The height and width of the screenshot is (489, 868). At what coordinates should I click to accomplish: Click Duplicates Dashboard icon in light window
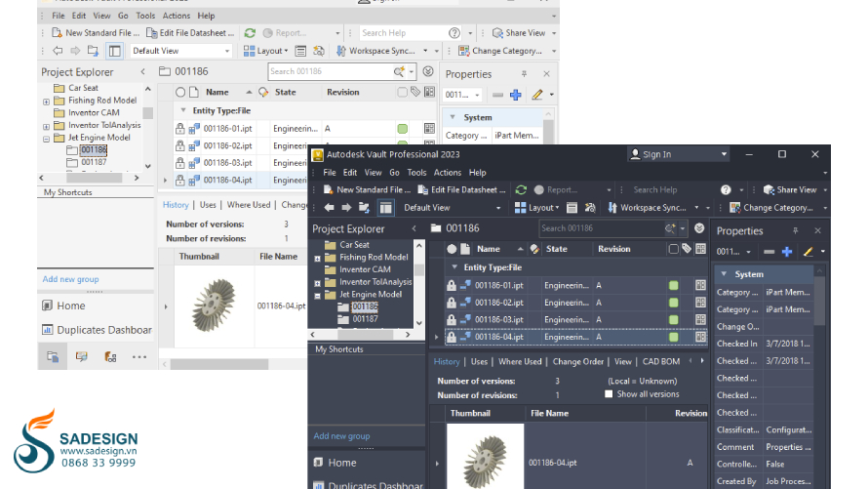(48, 330)
